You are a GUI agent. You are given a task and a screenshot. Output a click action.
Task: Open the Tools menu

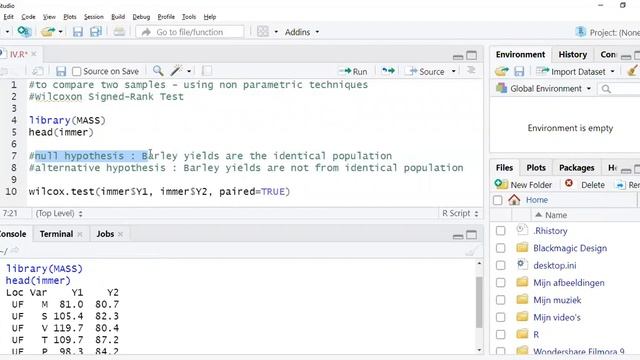tap(189, 17)
